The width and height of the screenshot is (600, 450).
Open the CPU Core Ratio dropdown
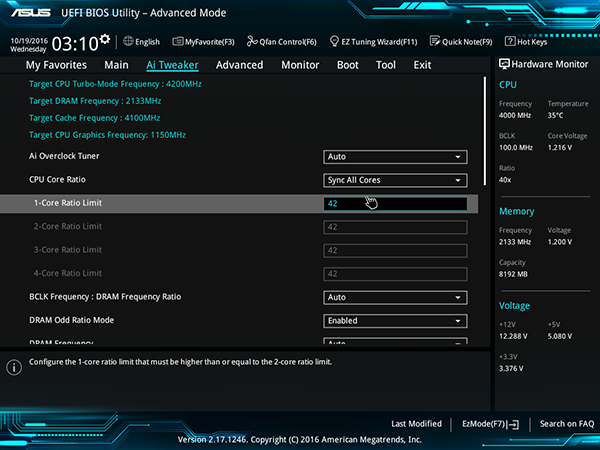(395, 180)
